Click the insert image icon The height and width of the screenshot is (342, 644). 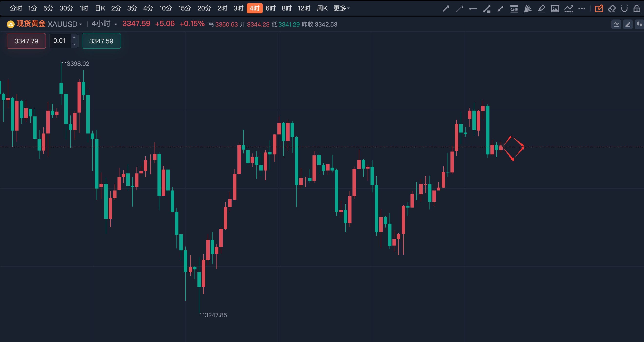coord(555,9)
